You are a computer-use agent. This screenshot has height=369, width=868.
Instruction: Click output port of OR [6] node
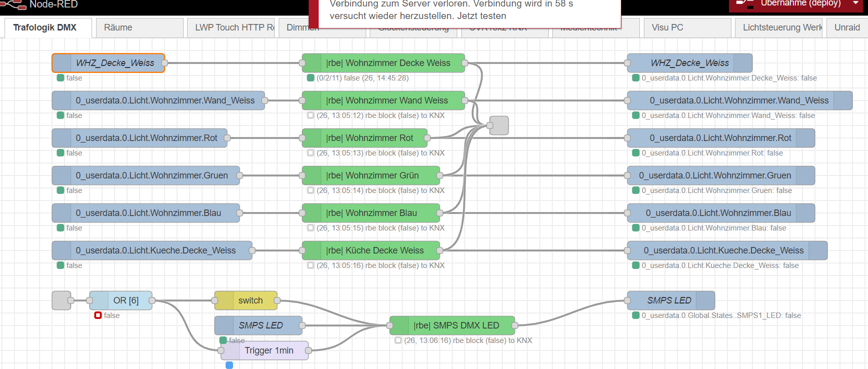tap(152, 300)
